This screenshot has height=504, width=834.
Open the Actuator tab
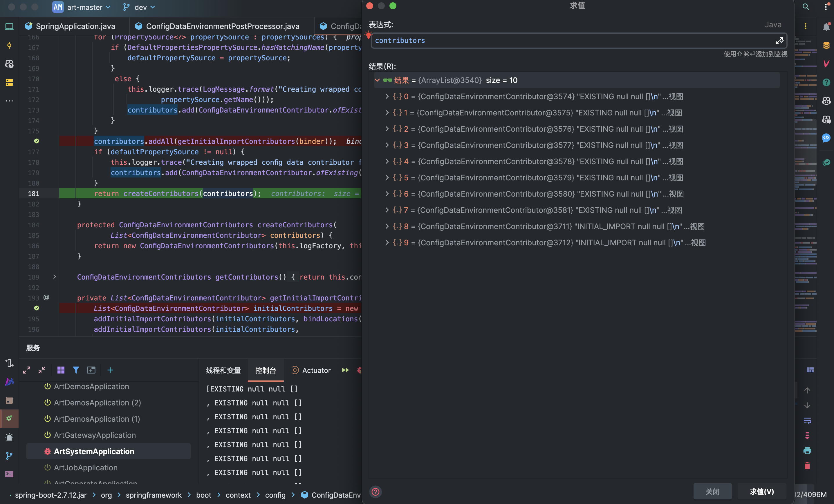point(311,370)
